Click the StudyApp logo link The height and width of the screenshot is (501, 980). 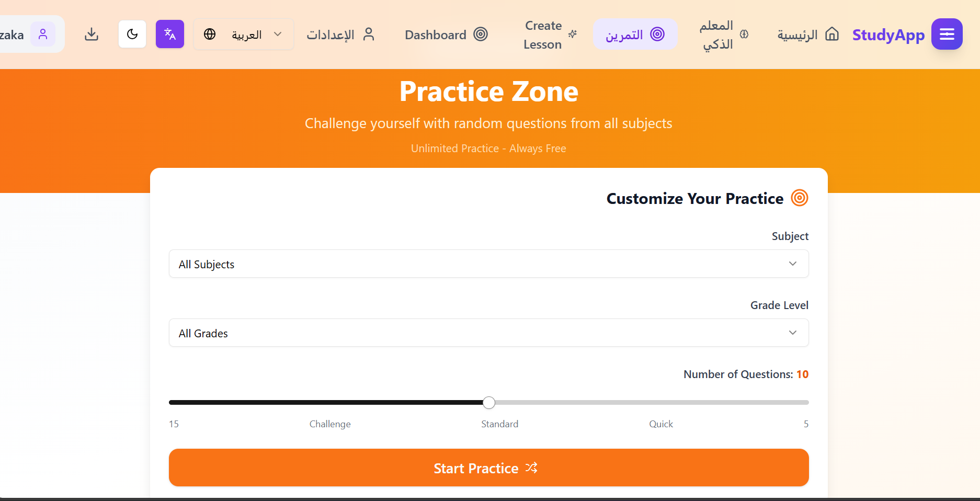[x=888, y=35]
